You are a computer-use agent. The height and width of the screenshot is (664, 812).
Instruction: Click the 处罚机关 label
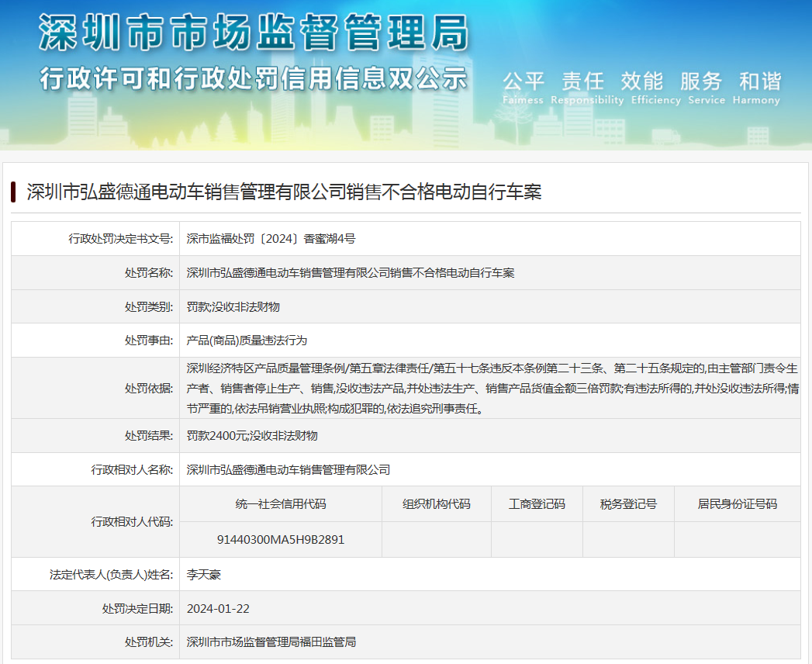pyautogui.click(x=149, y=642)
